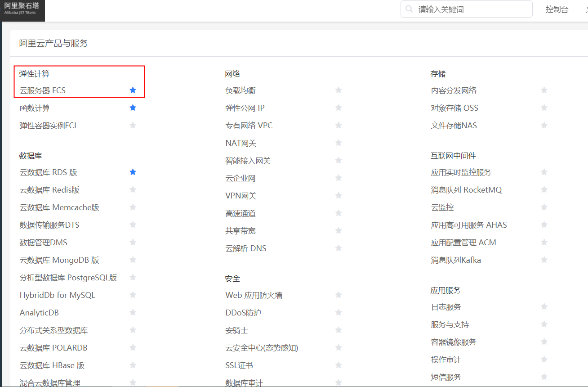
Task: Click the star beside 消息队列 RocketMQ
Action: (x=544, y=190)
